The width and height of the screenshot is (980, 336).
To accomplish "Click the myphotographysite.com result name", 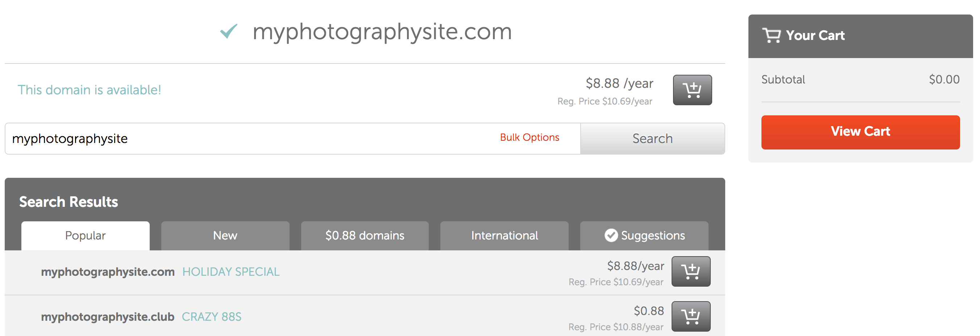I will pos(108,272).
